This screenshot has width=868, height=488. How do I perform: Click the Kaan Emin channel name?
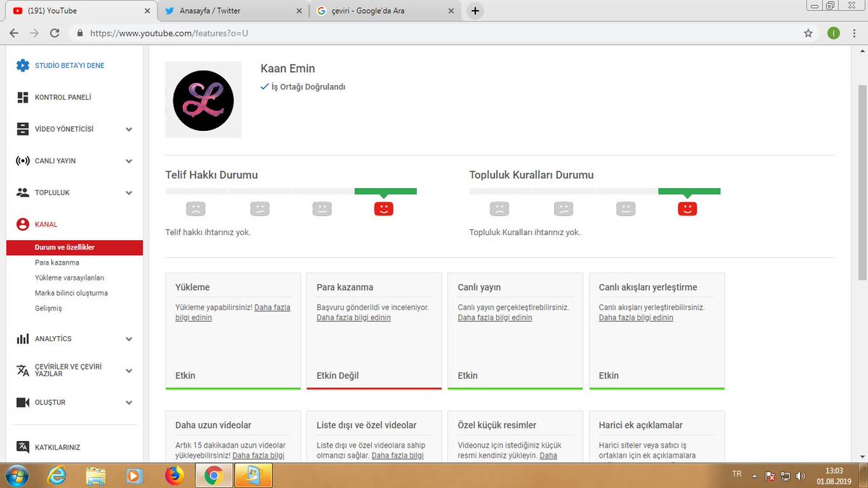[x=288, y=69]
